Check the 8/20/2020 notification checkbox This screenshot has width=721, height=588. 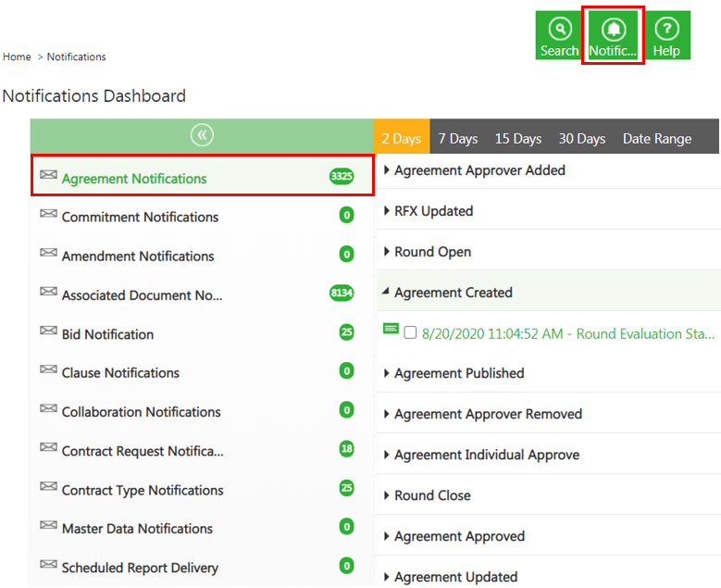410,333
